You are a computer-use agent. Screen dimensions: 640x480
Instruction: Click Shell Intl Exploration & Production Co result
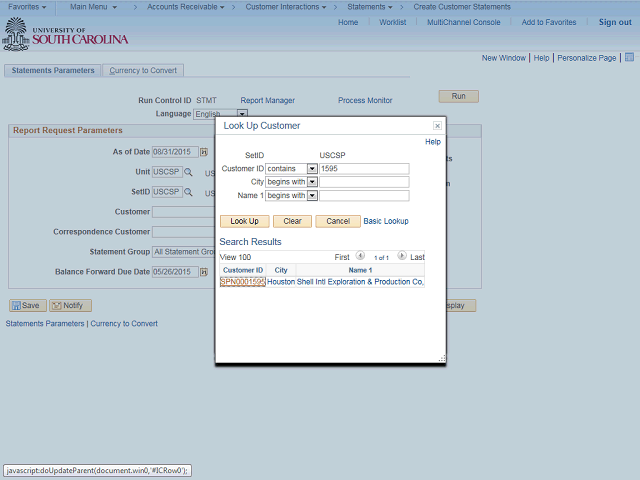point(360,282)
